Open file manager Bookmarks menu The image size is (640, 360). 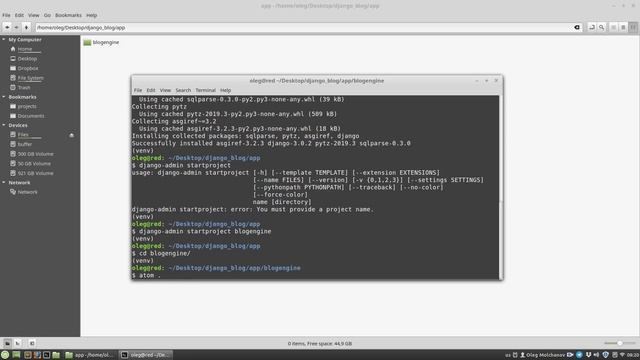point(68,15)
